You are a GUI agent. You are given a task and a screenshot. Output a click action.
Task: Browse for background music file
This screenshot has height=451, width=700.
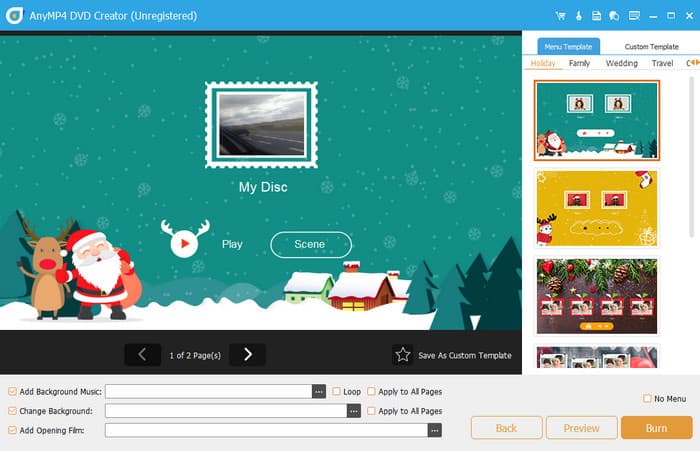pos(319,392)
